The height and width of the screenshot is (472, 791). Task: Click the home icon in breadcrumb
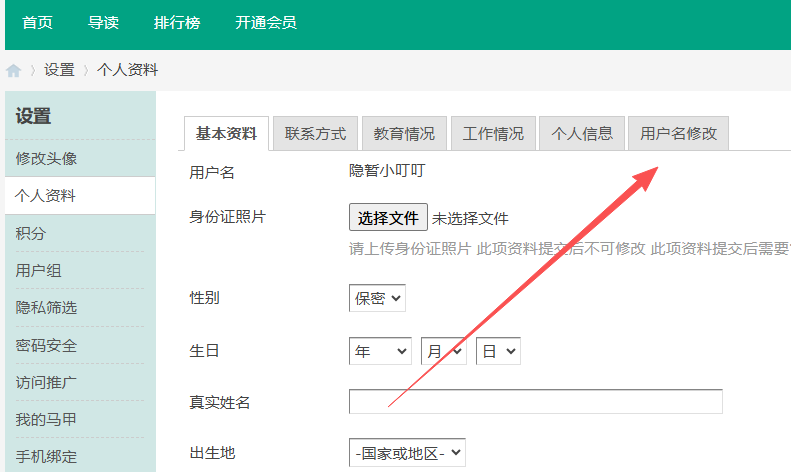14,71
